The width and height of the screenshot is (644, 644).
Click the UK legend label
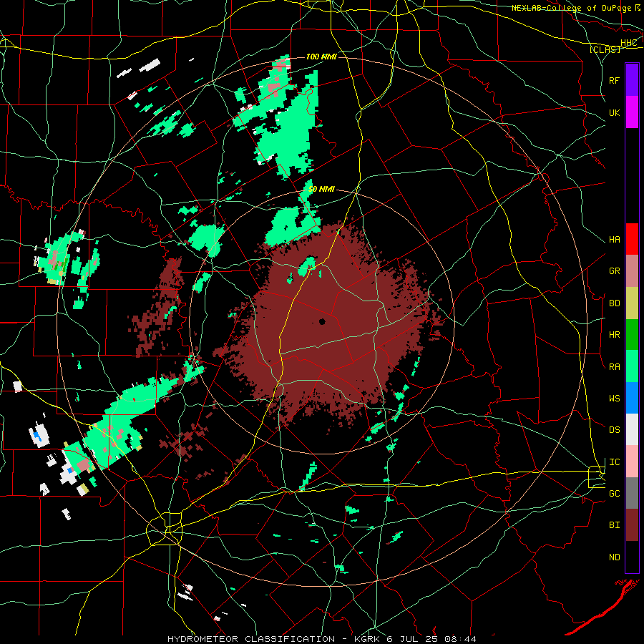(x=614, y=112)
